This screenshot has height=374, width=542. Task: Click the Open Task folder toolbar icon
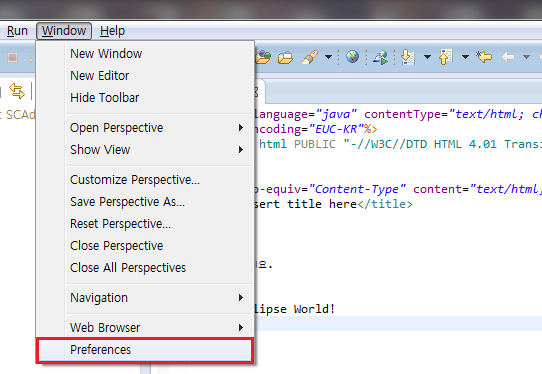click(x=286, y=57)
